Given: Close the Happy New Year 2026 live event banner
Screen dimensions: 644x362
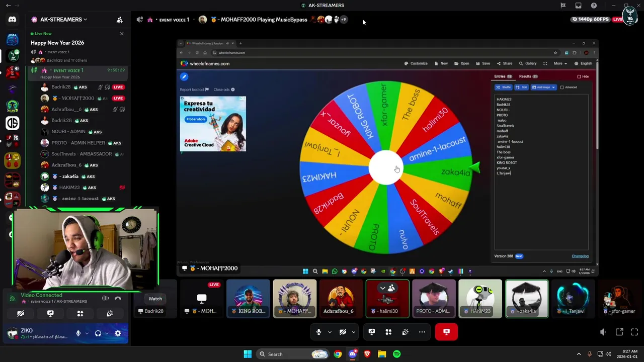Looking at the screenshot, I should tap(122, 34).
